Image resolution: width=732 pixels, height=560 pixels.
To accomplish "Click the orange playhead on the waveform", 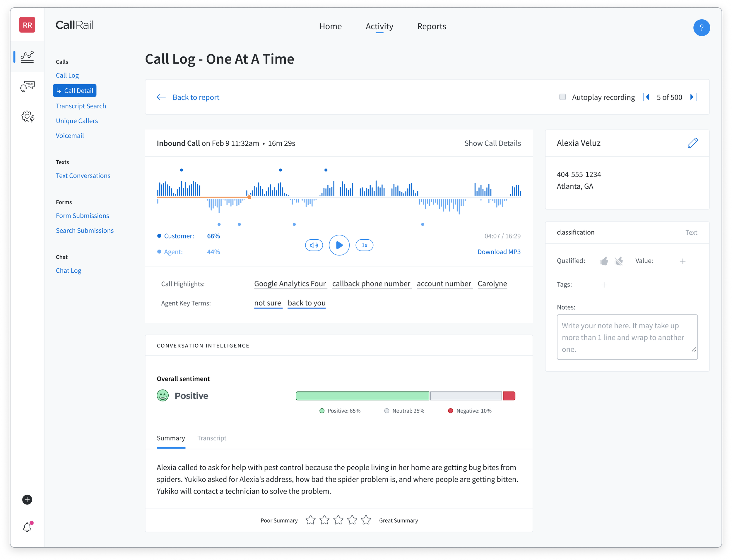I will [x=249, y=197].
